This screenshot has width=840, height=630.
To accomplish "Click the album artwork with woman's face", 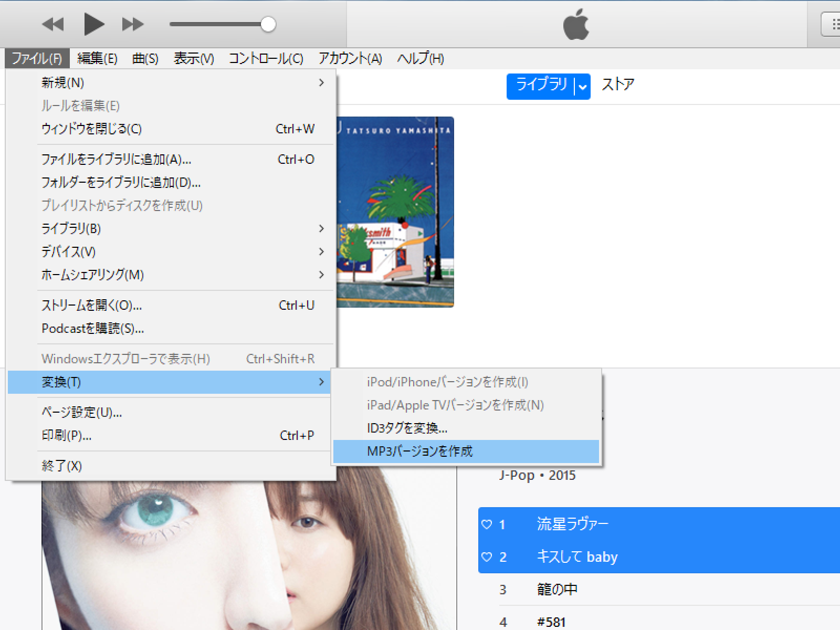I will pyautogui.click(x=249, y=549).
